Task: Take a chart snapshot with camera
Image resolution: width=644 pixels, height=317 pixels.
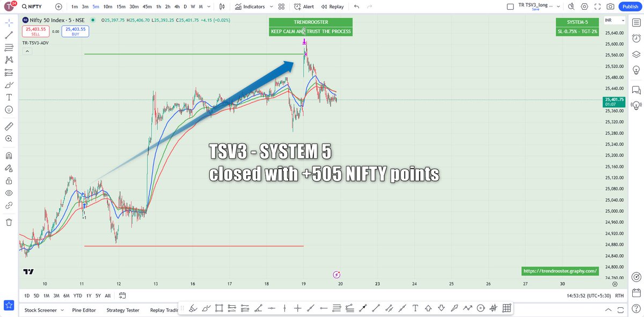Action: (610, 6)
